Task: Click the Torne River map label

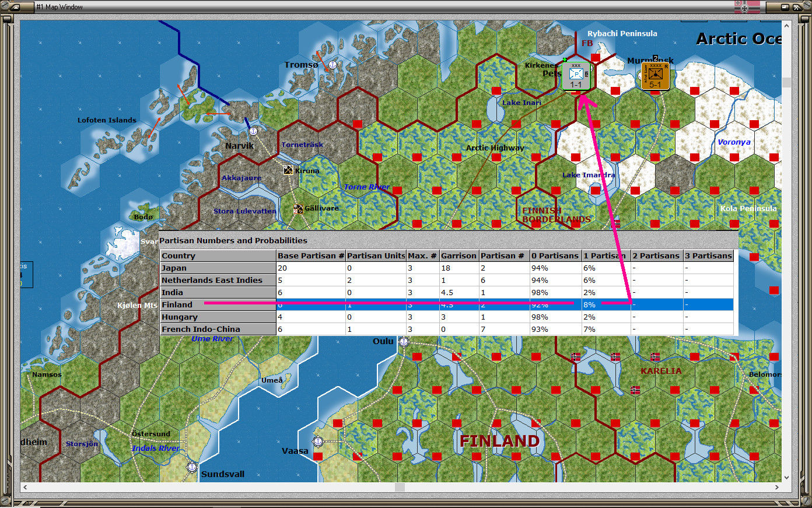Action: tap(366, 187)
